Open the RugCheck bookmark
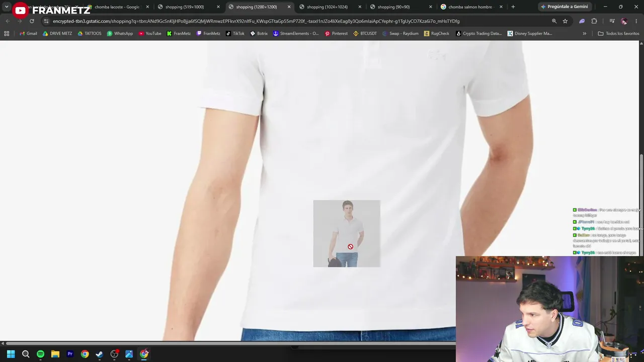This screenshot has width=644, height=362. [x=437, y=34]
